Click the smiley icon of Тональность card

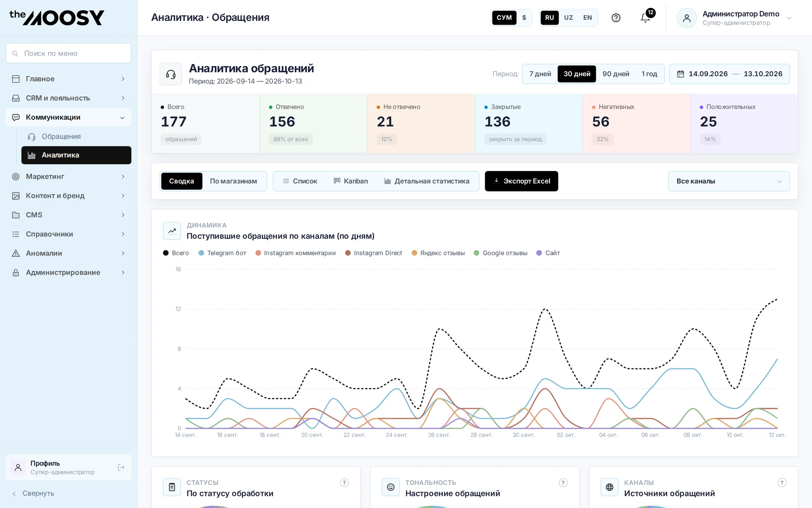[391, 487]
